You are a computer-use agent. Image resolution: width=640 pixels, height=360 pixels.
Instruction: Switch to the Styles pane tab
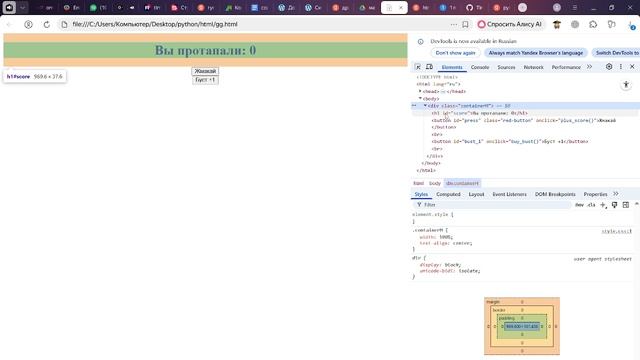click(421, 194)
